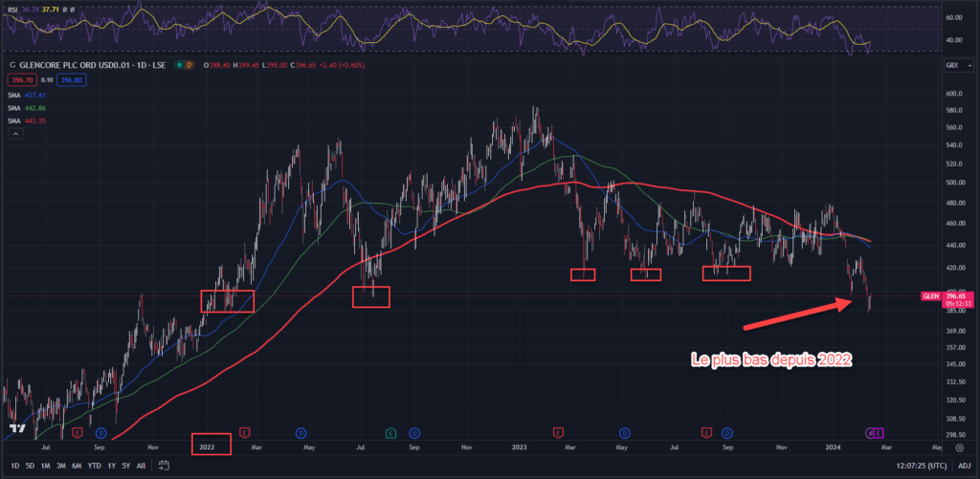Viewport: 980px width, 479px height.
Task: Click the purple lightning bolt event marker
Action: click(869, 432)
